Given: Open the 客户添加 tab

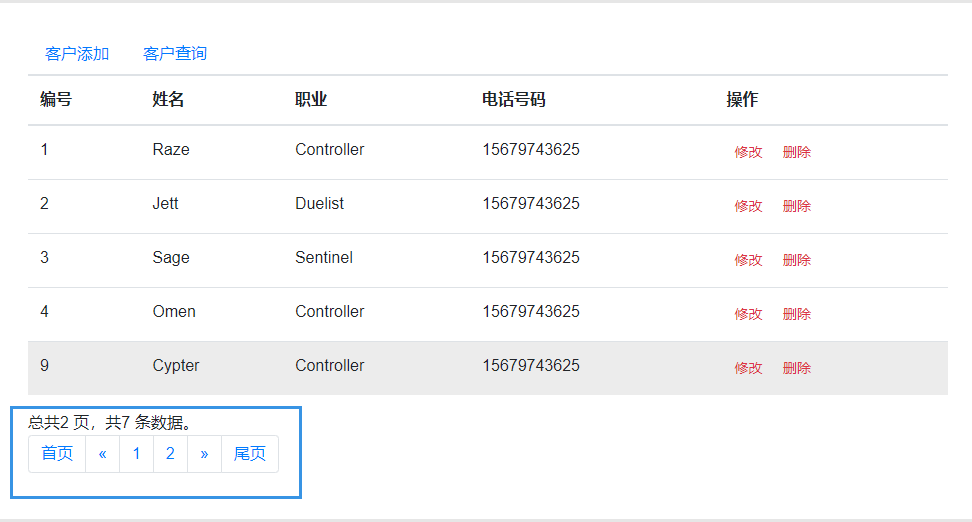Looking at the screenshot, I should [x=77, y=54].
